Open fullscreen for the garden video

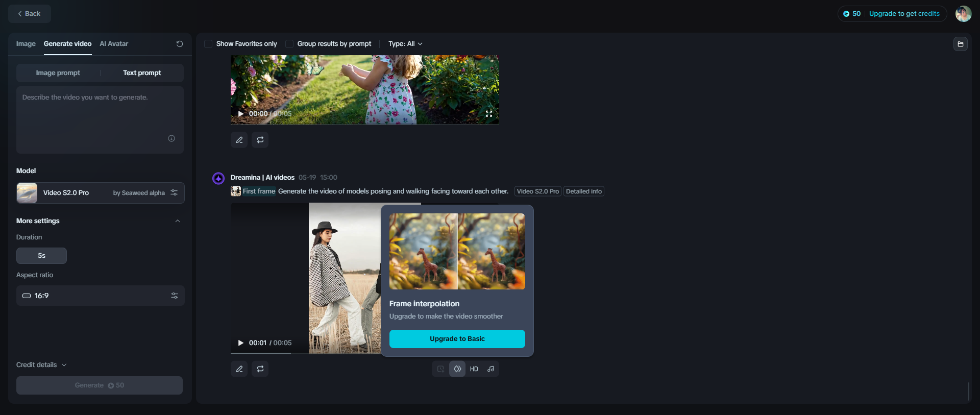[x=489, y=114]
